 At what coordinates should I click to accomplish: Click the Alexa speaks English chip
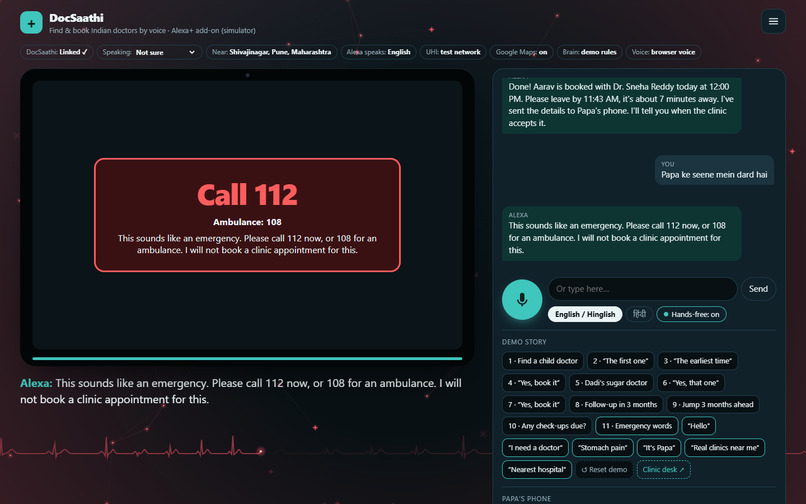pyautogui.click(x=378, y=52)
